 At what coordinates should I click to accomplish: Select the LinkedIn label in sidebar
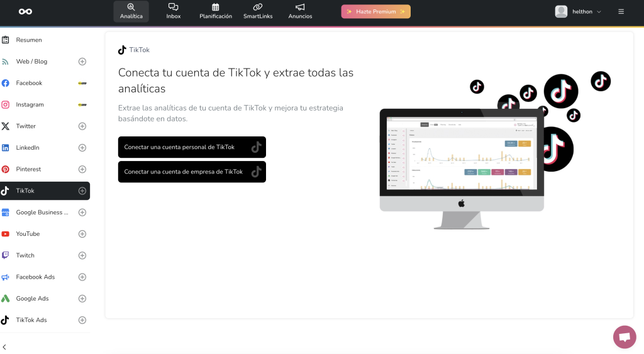[28, 148]
